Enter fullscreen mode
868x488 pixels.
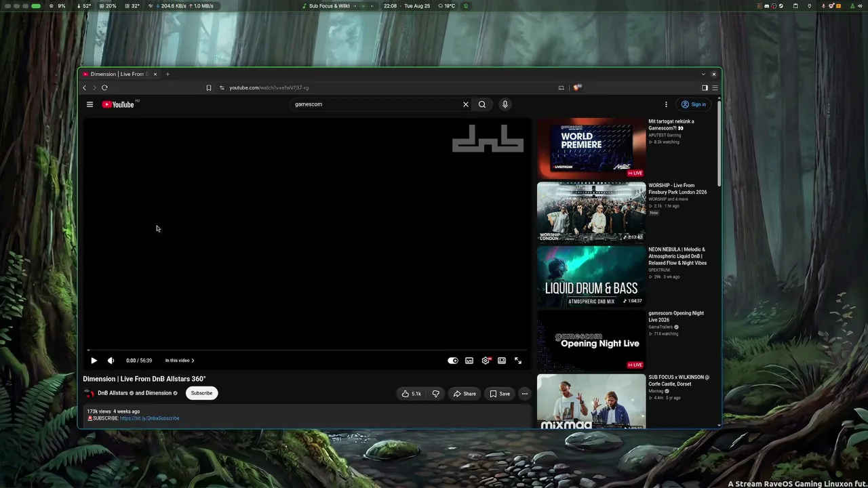click(x=518, y=361)
